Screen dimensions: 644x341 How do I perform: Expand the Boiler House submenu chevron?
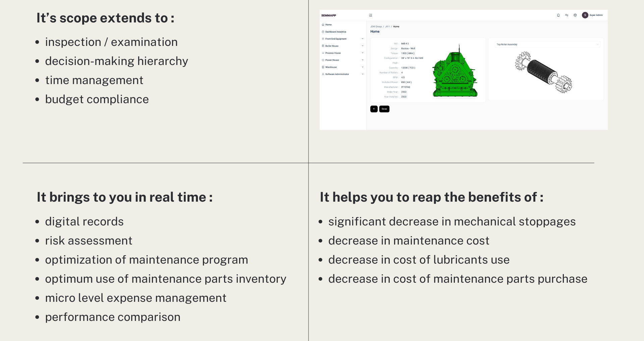click(363, 46)
